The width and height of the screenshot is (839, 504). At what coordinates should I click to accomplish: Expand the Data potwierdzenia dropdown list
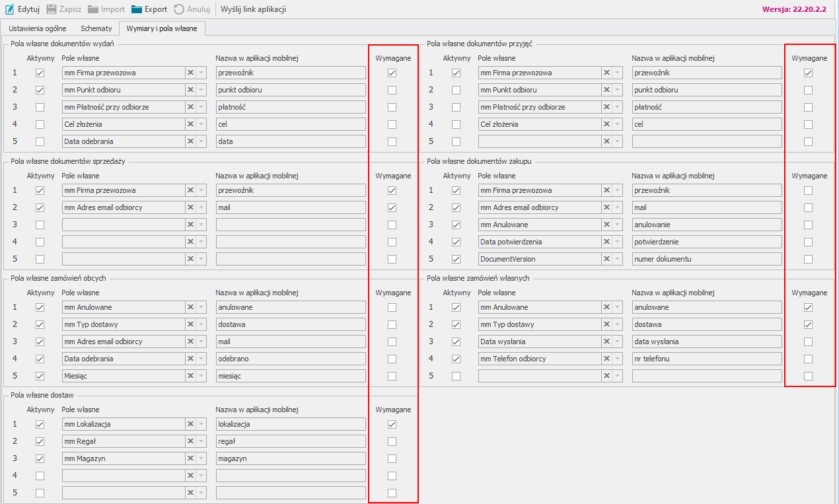pos(617,242)
